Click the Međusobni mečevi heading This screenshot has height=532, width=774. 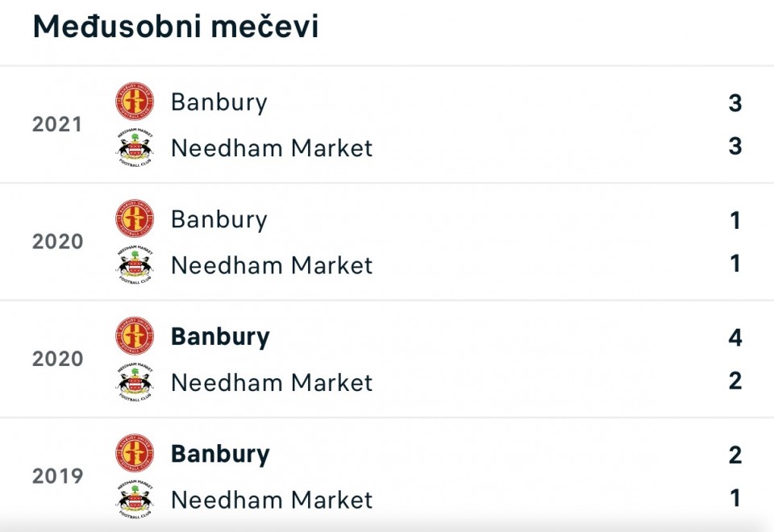(176, 27)
